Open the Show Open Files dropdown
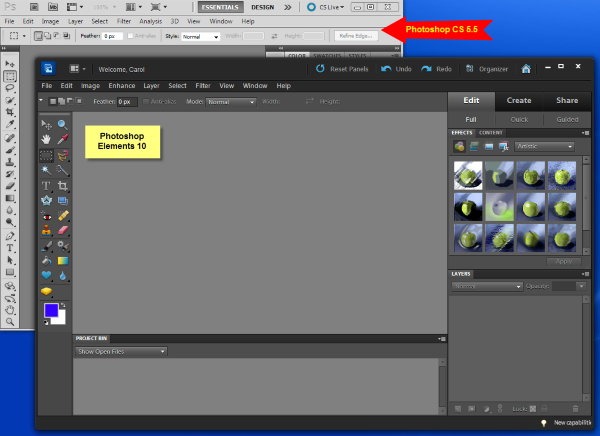 (121, 351)
